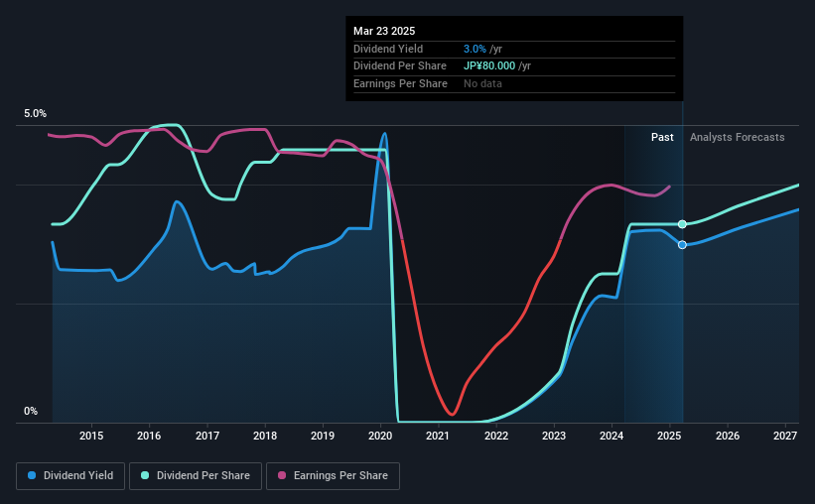The width and height of the screenshot is (815, 504).
Task: Click the 2021 x-axis label
Action: (438, 436)
